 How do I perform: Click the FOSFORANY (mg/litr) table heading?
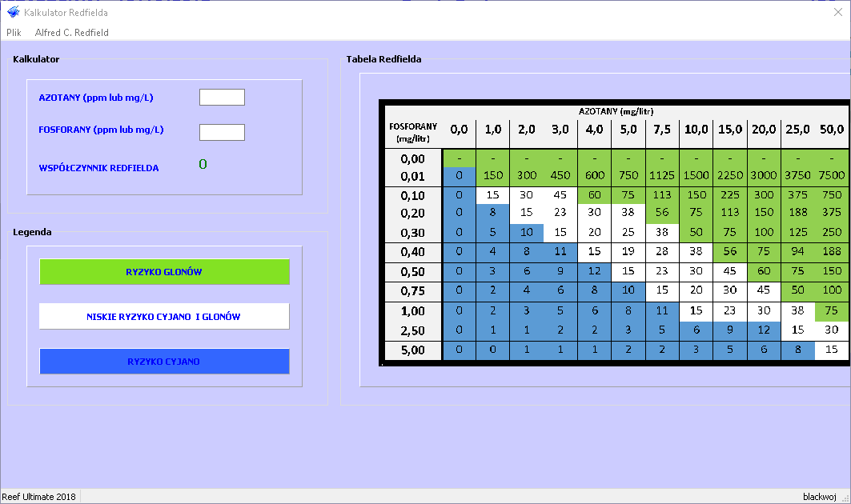412,132
